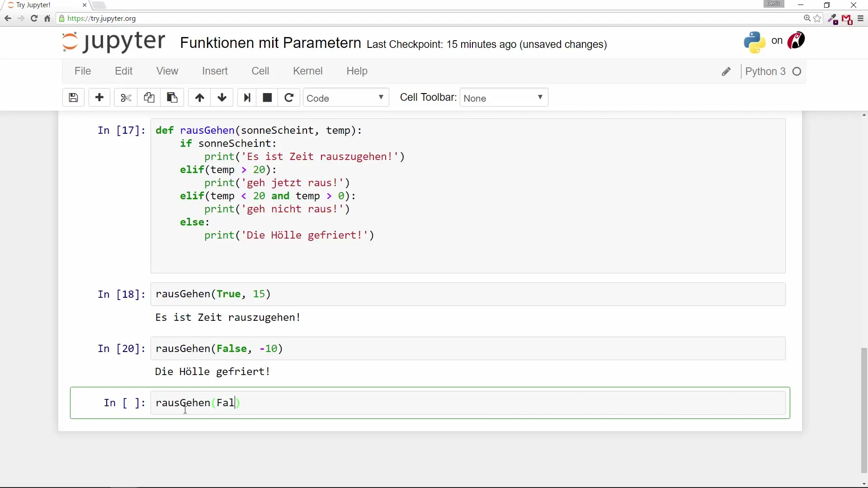Save notebook with the floppy disk icon

coord(73,98)
